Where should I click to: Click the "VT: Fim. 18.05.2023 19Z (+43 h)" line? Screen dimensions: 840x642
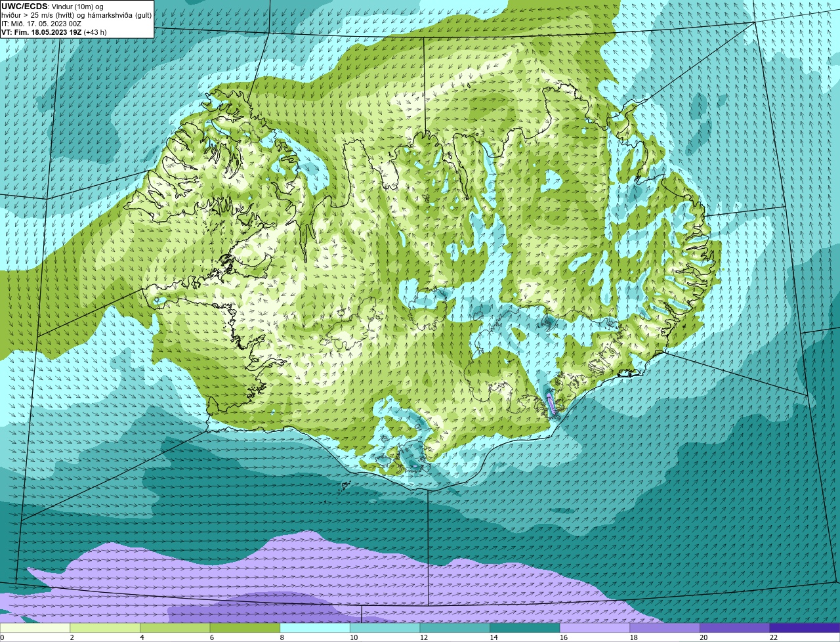coord(54,32)
